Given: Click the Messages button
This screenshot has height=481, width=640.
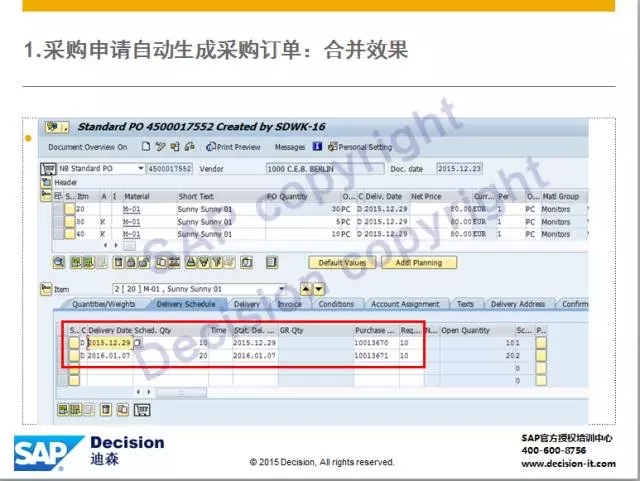Looking at the screenshot, I should (x=289, y=147).
